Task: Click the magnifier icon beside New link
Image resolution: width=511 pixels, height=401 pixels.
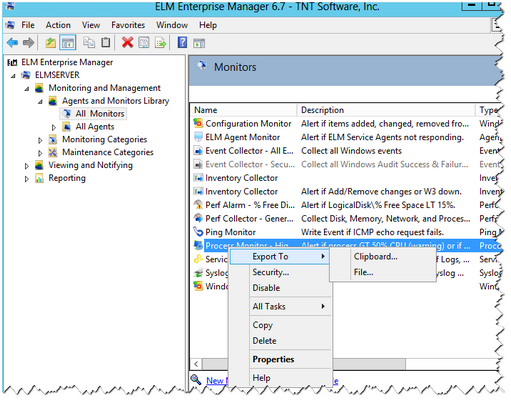Action: [x=196, y=379]
